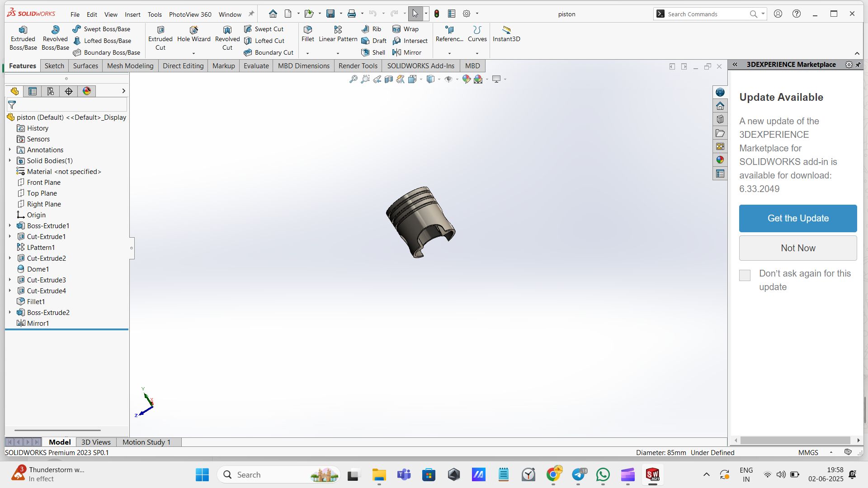Open the Hole Wizard tool
This screenshot has width=868, height=488.
click(x=193, y=34)
